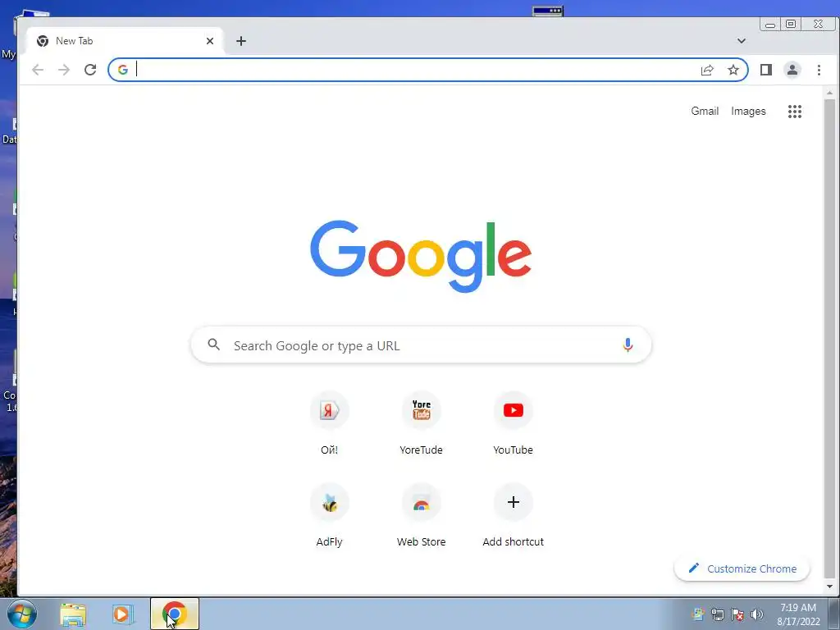
Task: Select the New Tab tab
Action: tap(125, 41)
